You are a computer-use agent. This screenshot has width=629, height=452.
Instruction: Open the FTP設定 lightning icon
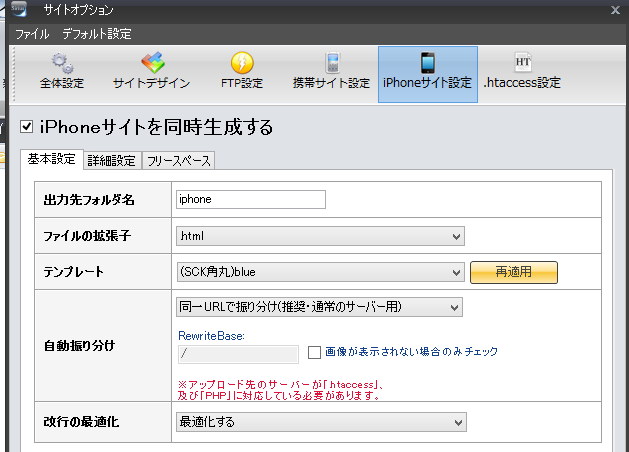pos(242,71)
